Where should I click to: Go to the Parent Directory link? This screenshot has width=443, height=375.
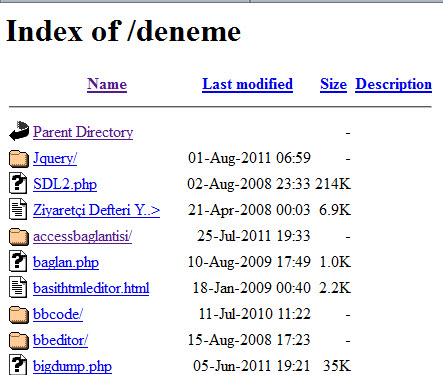click(x=83, y=132)
